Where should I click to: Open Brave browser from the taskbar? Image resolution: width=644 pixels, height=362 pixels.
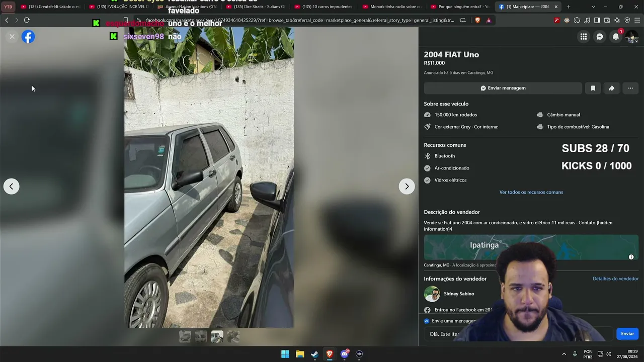tap(330, 354)
